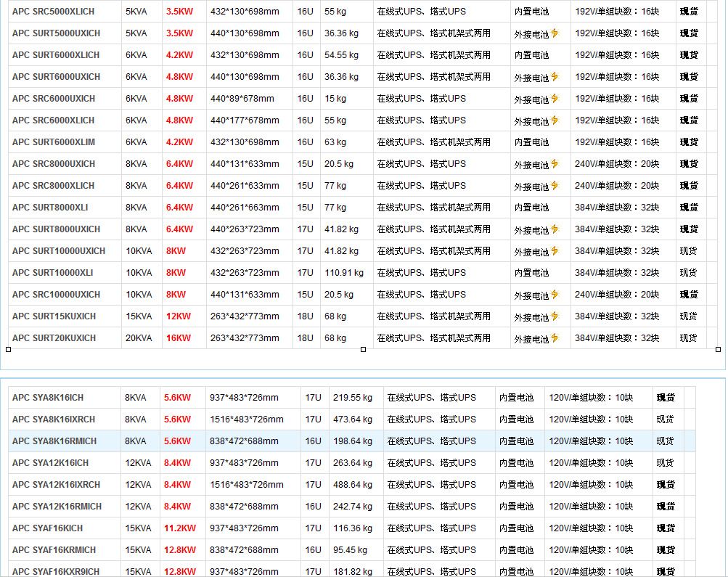728x577 pixels.
Task: Click lightning icon in APC SURT8000UXICH row
Action: tap(555, 229)
